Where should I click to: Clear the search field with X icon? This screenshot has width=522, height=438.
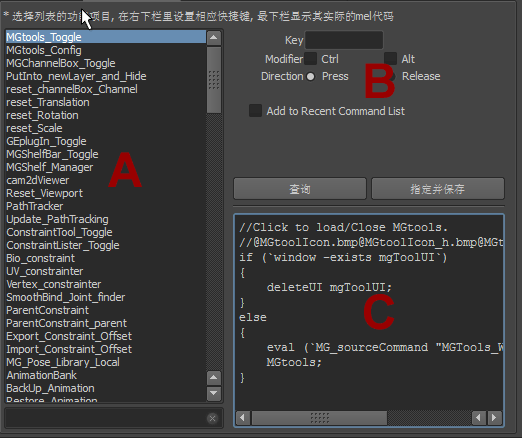[212, 418]
